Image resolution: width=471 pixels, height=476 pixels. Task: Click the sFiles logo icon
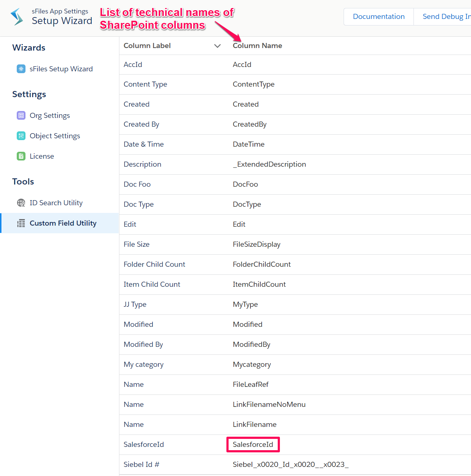[x=17, y=17]
